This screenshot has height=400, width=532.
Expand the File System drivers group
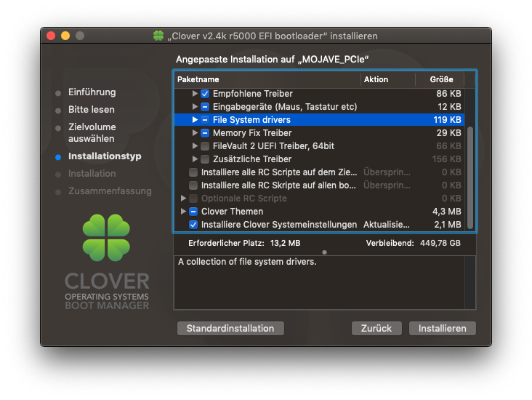(x=195, y=119)
